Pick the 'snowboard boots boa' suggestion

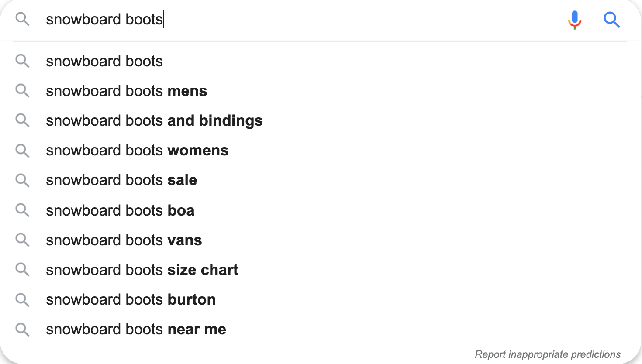[x=321, y=210]
